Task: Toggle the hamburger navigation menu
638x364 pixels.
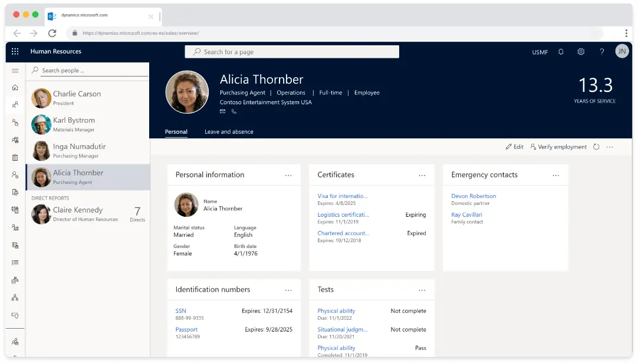Action: (15, 71)
